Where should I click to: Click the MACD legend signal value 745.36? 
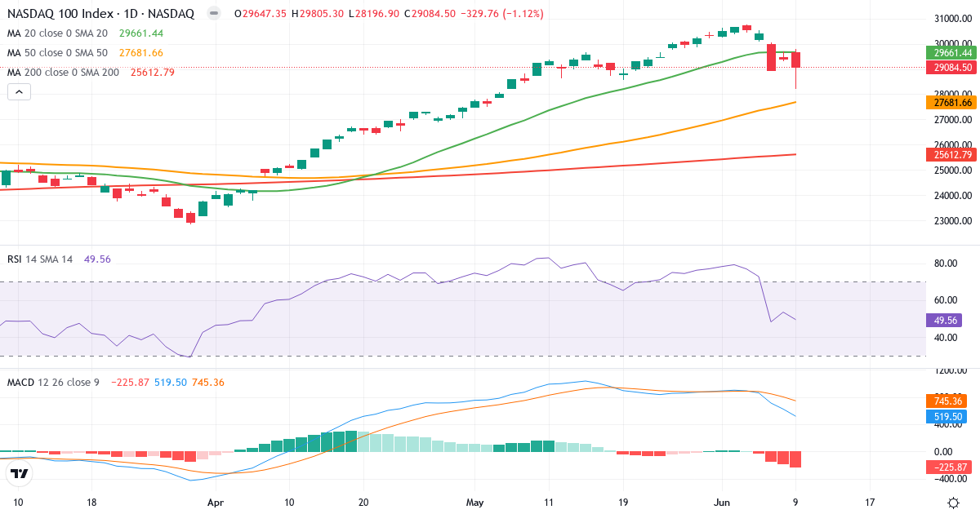coord(208,382)
